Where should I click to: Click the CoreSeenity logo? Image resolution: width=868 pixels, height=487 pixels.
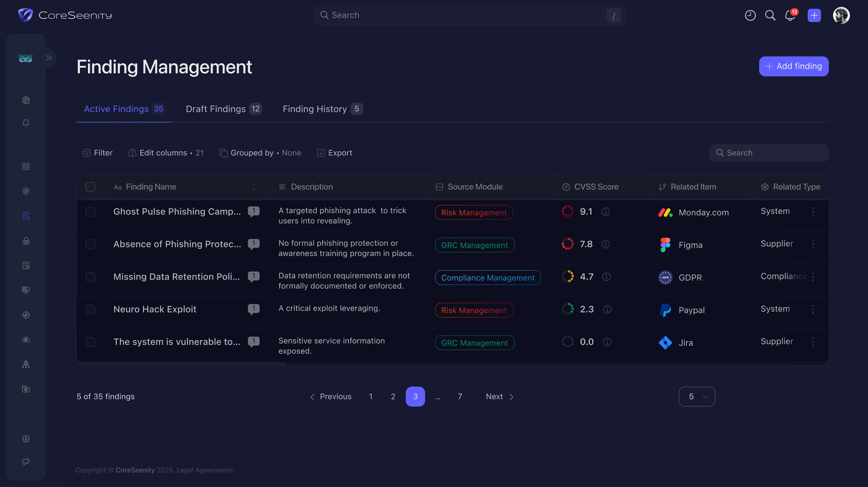coord(65,15)
